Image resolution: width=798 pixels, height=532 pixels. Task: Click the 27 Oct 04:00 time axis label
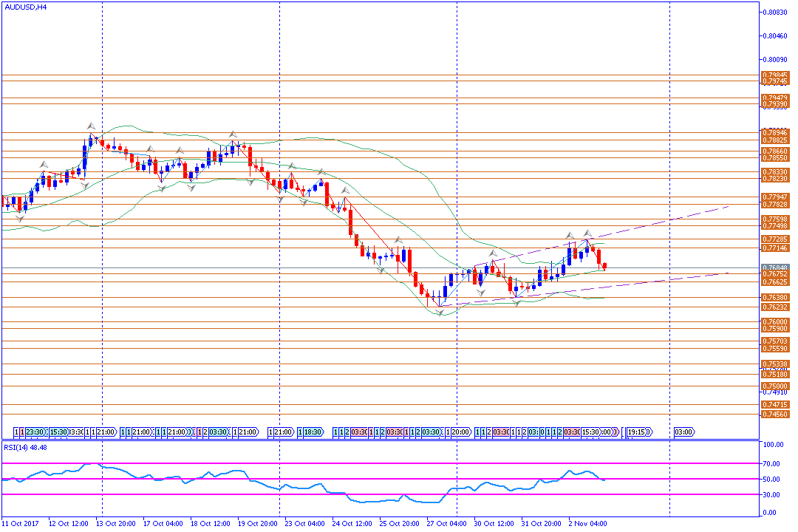pyautogui.click(x=447, y=523)
